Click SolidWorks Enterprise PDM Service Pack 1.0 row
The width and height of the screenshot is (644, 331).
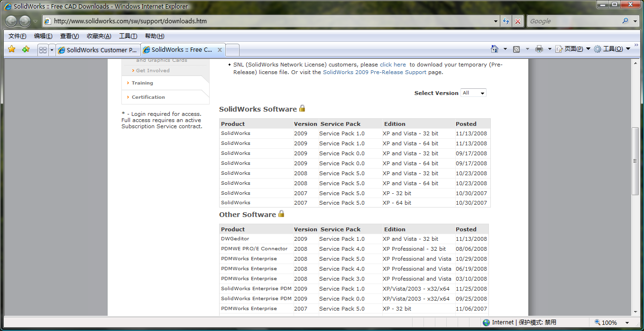point(354,289)
